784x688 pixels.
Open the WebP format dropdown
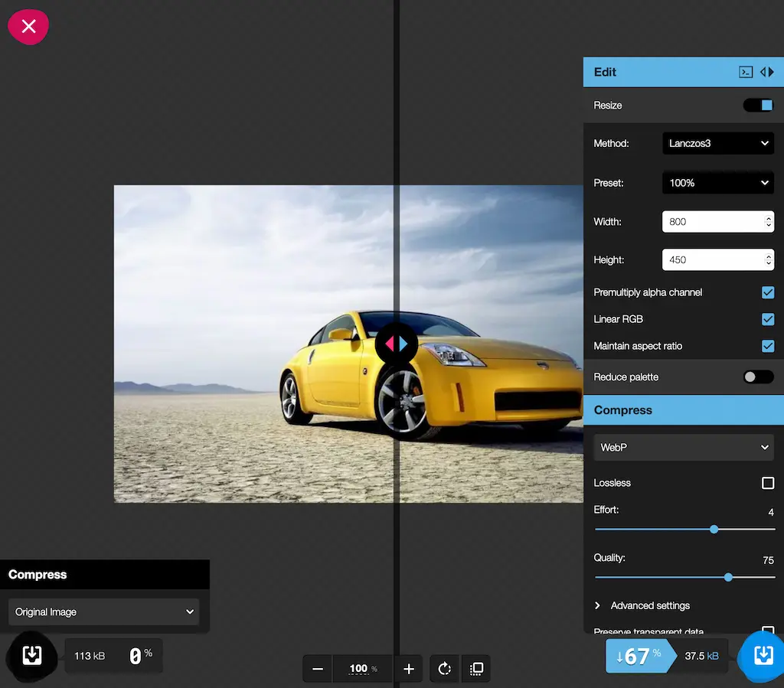tap(684, 448)
